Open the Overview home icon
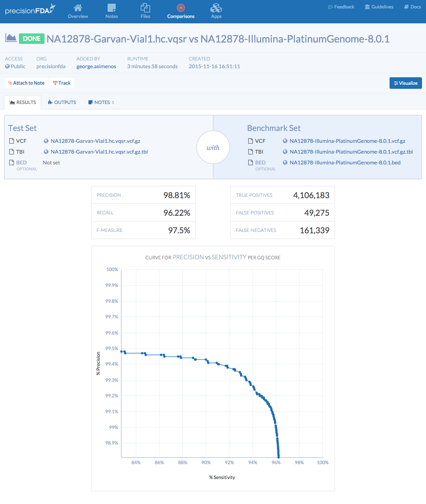The width and height of the screenshot is (426, 504). [78, 8]
